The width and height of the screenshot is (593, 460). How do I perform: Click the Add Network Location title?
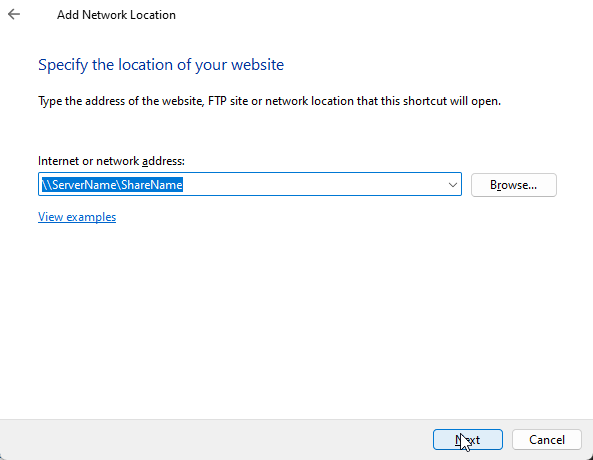[116, 15]
